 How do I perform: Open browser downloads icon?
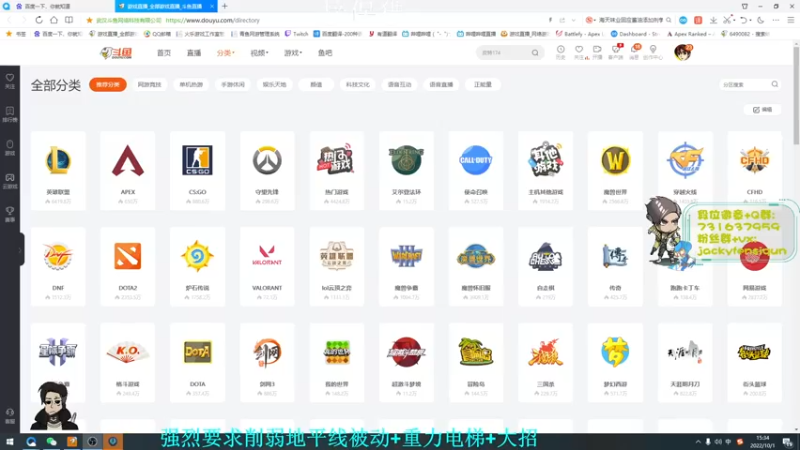pos(713,20)
